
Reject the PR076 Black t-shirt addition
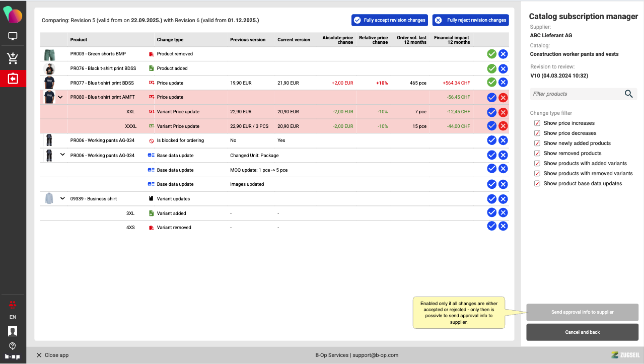tap(503, 68)
